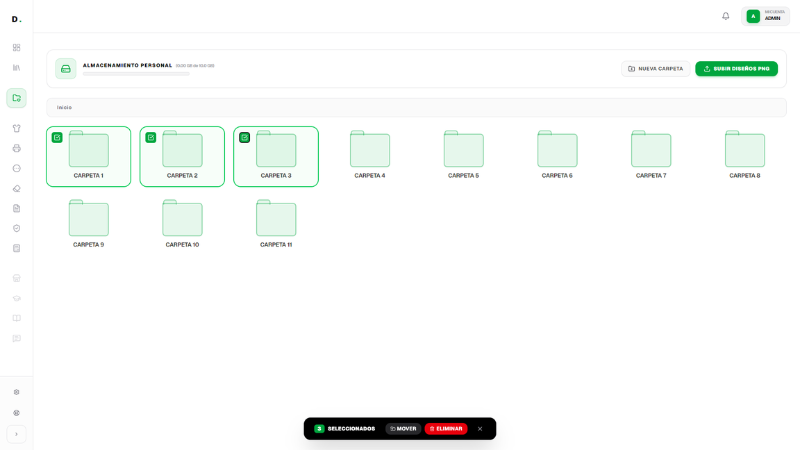Click the Inicio breadcrumb
Screen dimensions: 800x450
click(64, 108)
